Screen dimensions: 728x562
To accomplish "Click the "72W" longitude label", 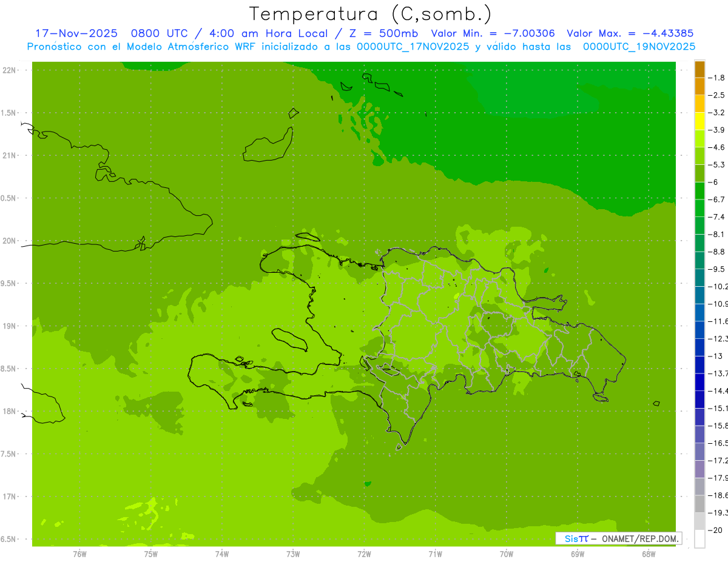I will 364,554.
